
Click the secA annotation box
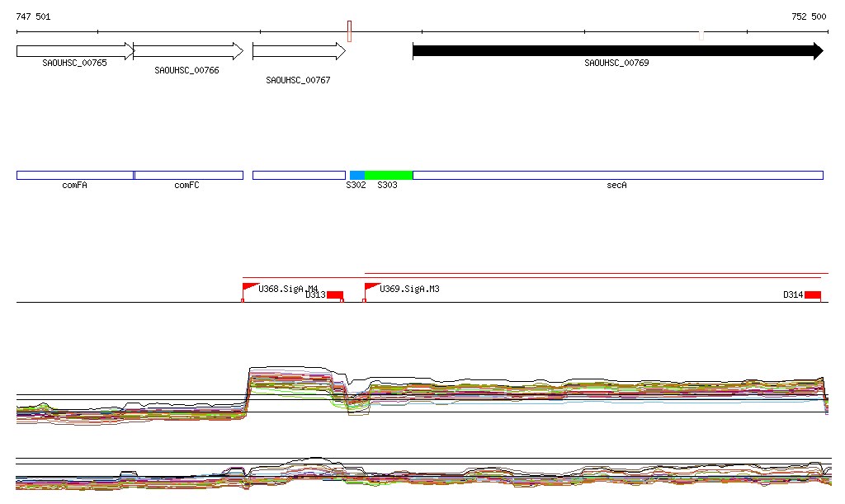tap(617, 175)
